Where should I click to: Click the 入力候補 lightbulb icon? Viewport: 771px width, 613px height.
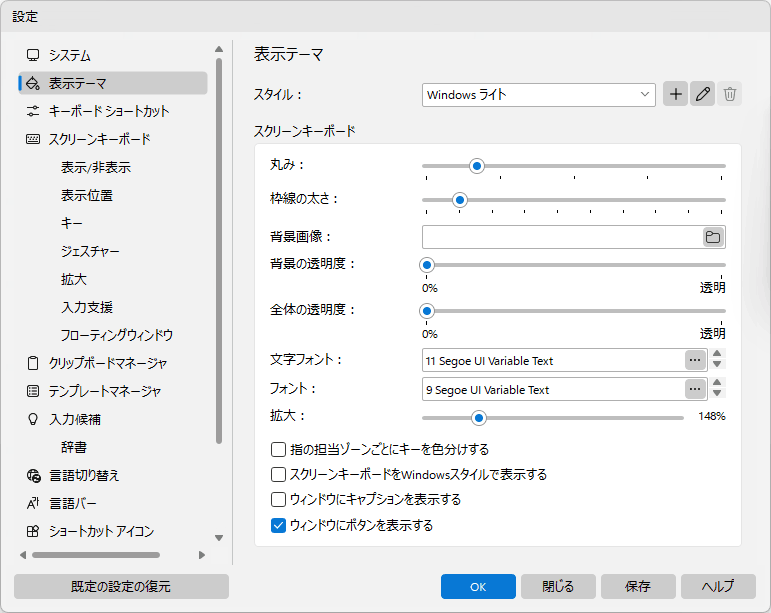click(x=33, y=419)
